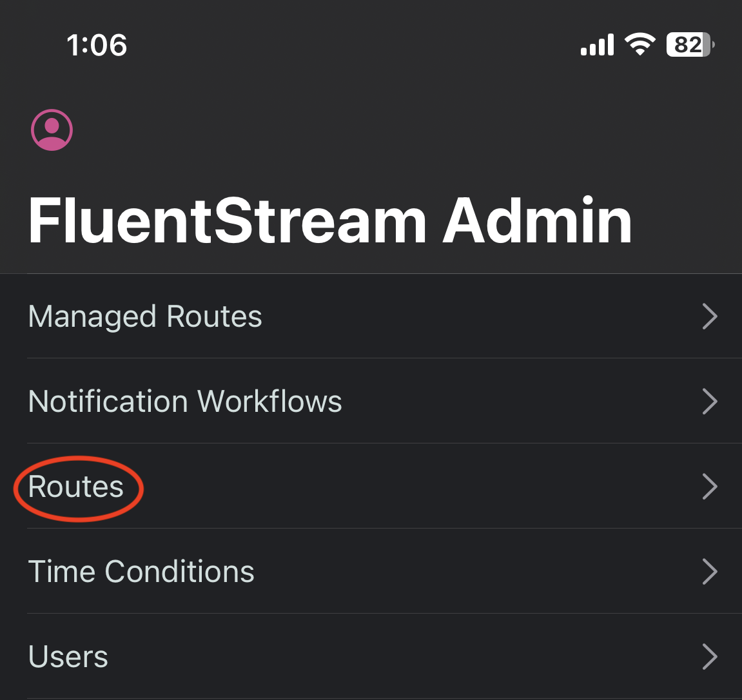Open the chevron next to Routes
Screen dimensions: 742x700
click(x=710, y=487)
